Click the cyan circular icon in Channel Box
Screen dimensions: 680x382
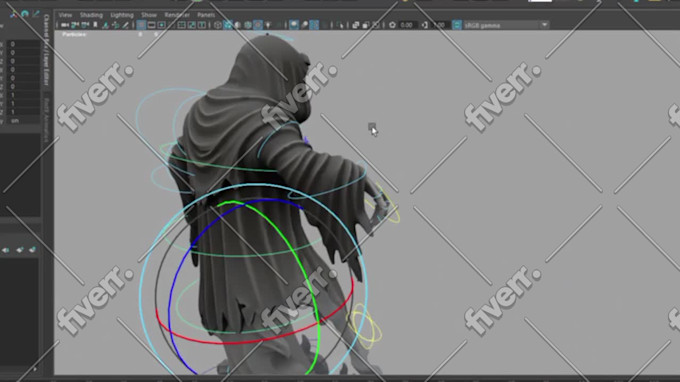pos(25,14)
